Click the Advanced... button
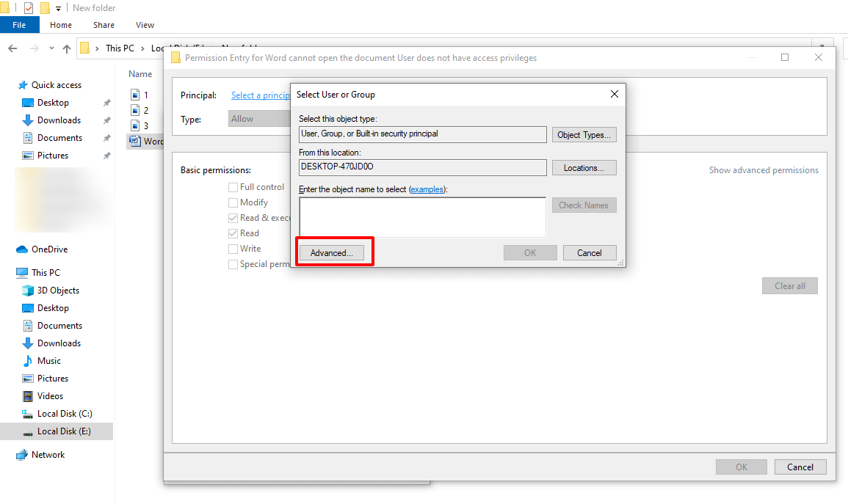 (332, 253)
